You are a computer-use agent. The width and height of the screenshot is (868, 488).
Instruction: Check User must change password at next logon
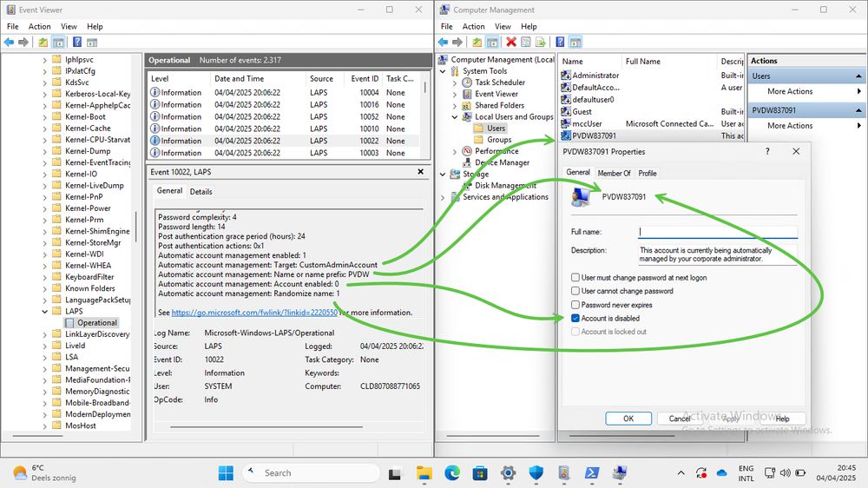tap(575, 278)
